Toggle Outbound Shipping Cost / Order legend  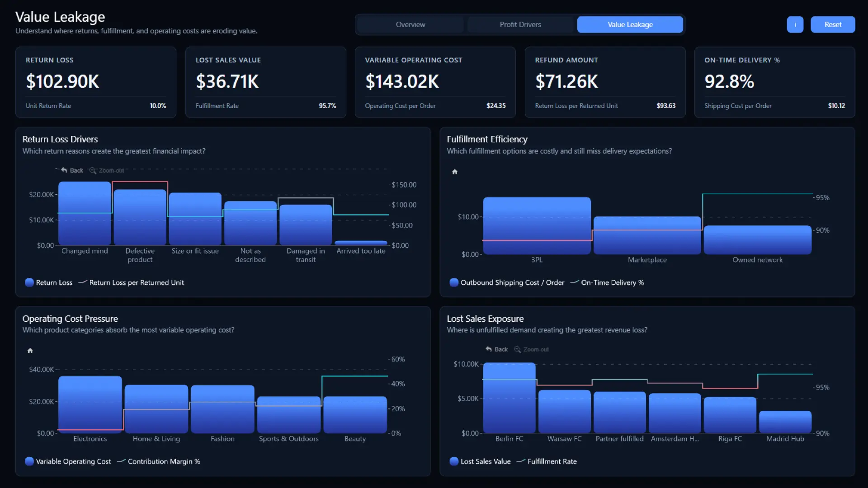507,282
